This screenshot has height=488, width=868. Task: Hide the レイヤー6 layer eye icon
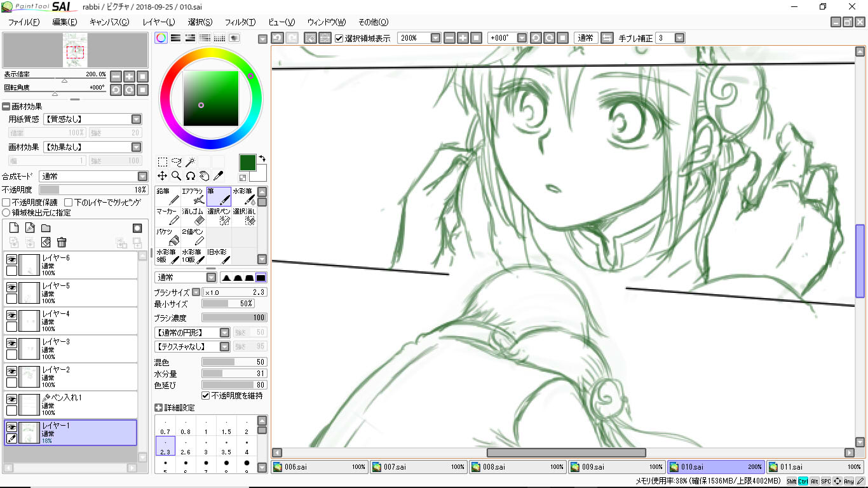(x=11, y=259)
